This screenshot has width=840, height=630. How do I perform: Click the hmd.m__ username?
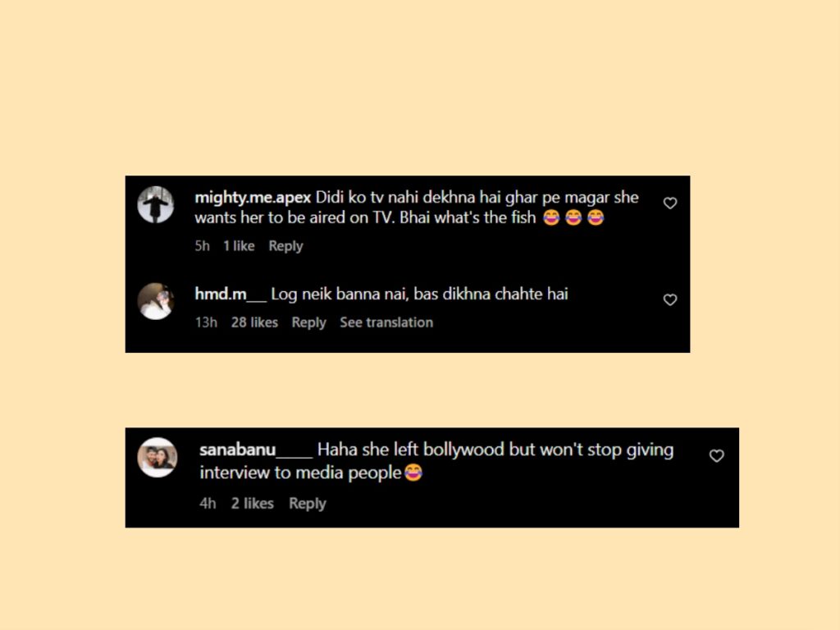pos(230,294)
